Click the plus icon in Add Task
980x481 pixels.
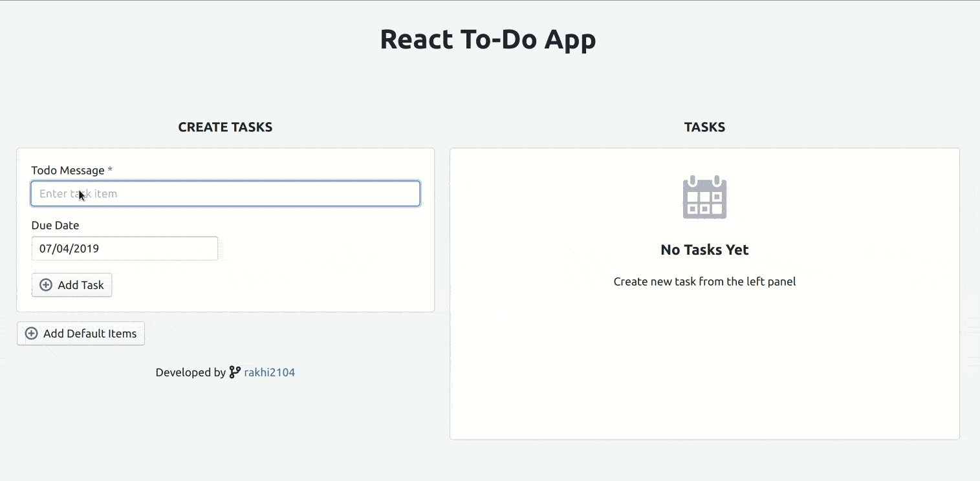coord(46,285)
